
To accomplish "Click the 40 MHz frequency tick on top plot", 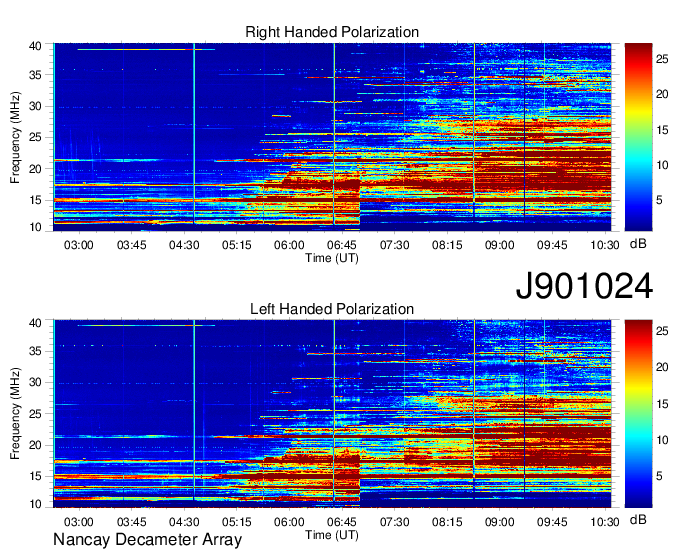I will click(x=36, y=46).
